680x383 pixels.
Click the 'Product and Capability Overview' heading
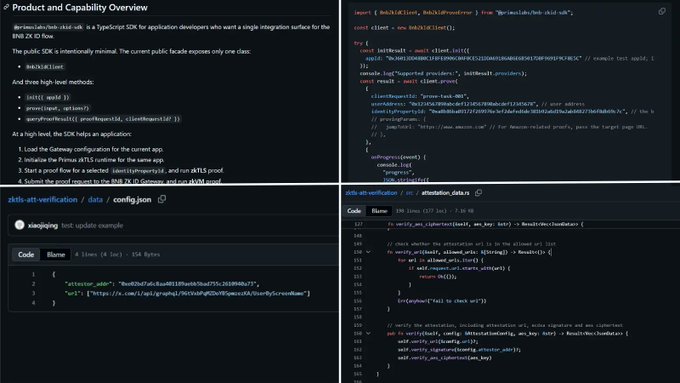(80, 7)
